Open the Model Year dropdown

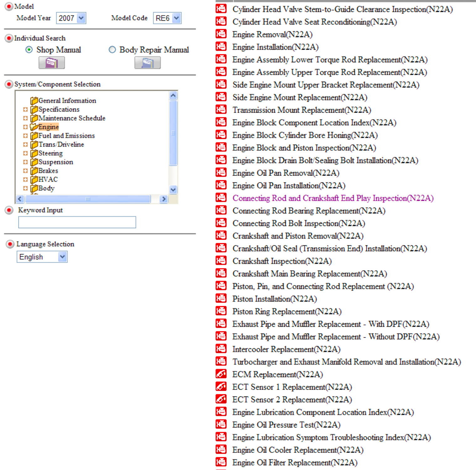coord(81,18)
